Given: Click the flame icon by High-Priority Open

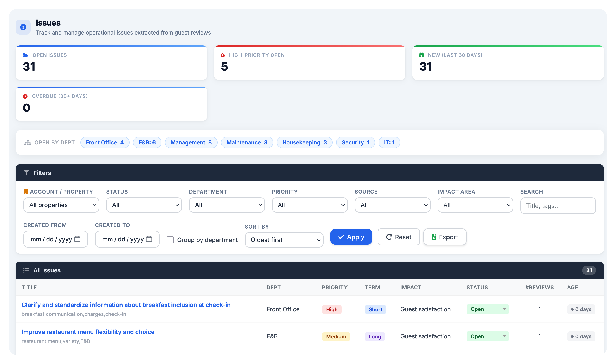Looking at the screenshot, I should point(223,55).
